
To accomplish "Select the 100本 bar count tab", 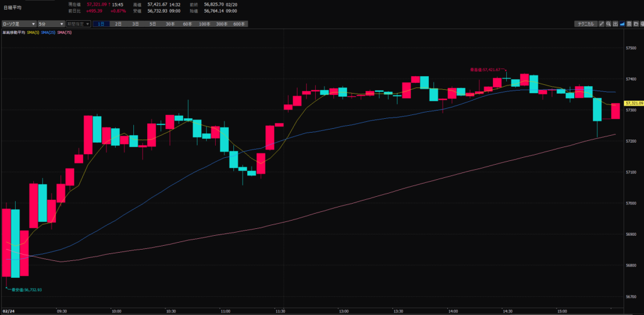I will point(204,24).
